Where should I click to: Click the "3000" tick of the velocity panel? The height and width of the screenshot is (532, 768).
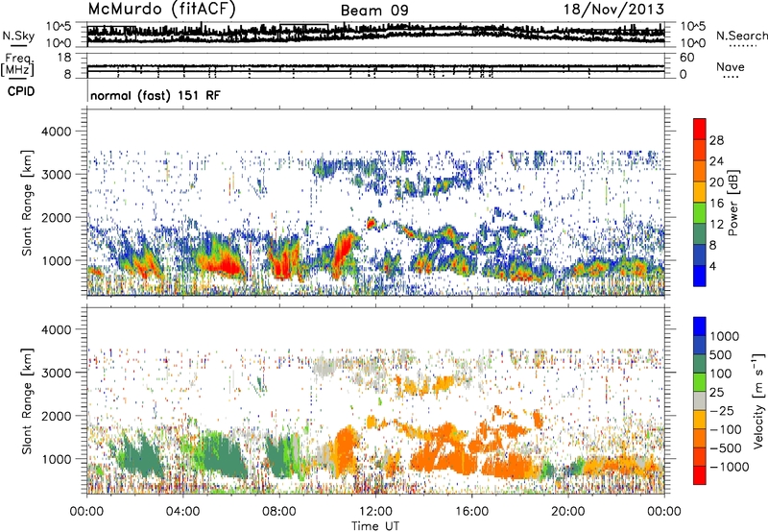click(57, 373)
